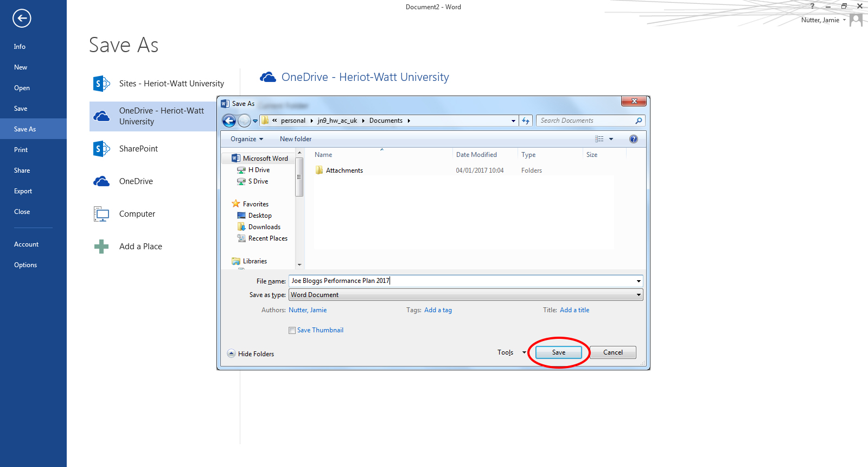Screen dimensions: 868x467
Task: Collapse folders with Hide Folders toggle
Action: point(251,354)
